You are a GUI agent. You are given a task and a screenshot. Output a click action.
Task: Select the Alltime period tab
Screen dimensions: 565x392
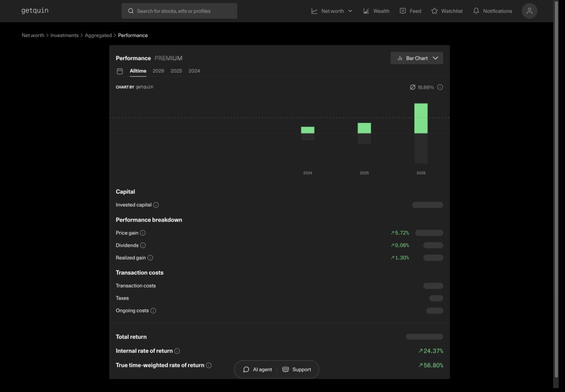[x=138, y=71]
